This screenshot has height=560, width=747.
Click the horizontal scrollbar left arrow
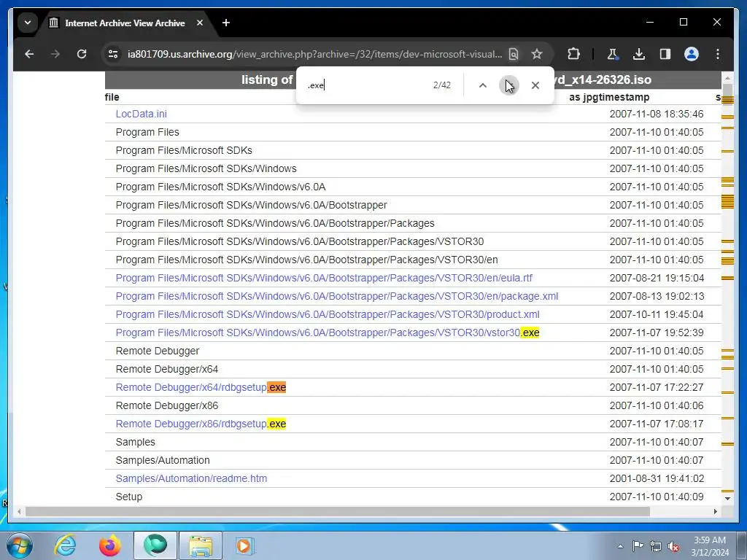pos(19,511)
